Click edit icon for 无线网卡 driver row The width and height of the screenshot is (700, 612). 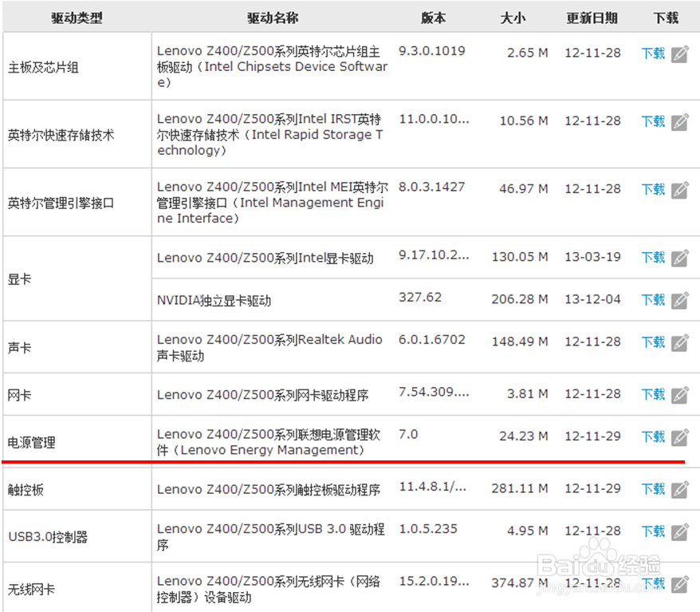pos(680,584)
